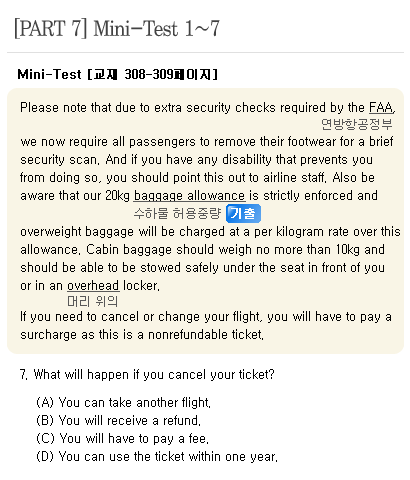Click the Korean gloss 수하물 허용중량

click(x=177, y=213)
